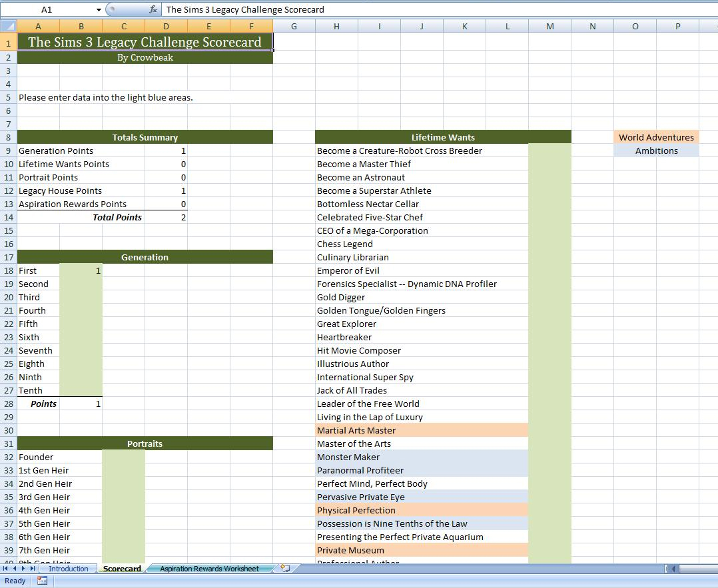Select the Lifetime Wants header
The image size is (718, 588).
(x=444, y=137)
